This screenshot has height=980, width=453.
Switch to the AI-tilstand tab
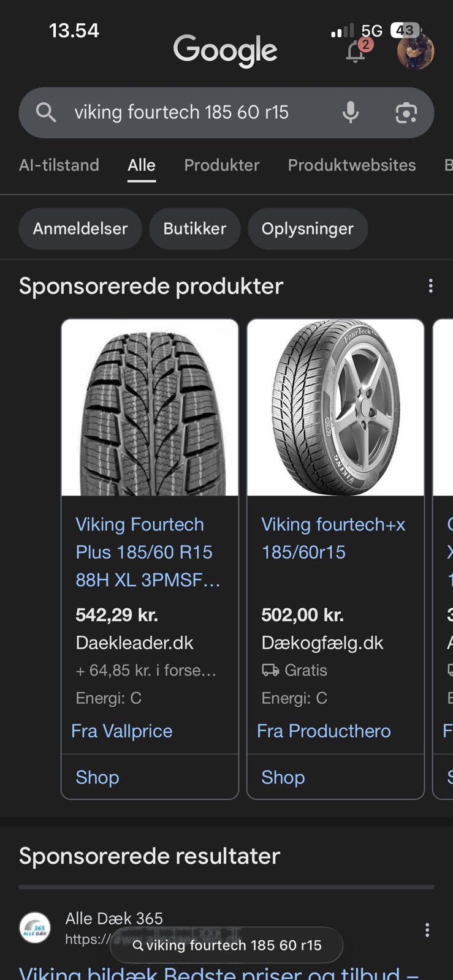coord(59,165)
